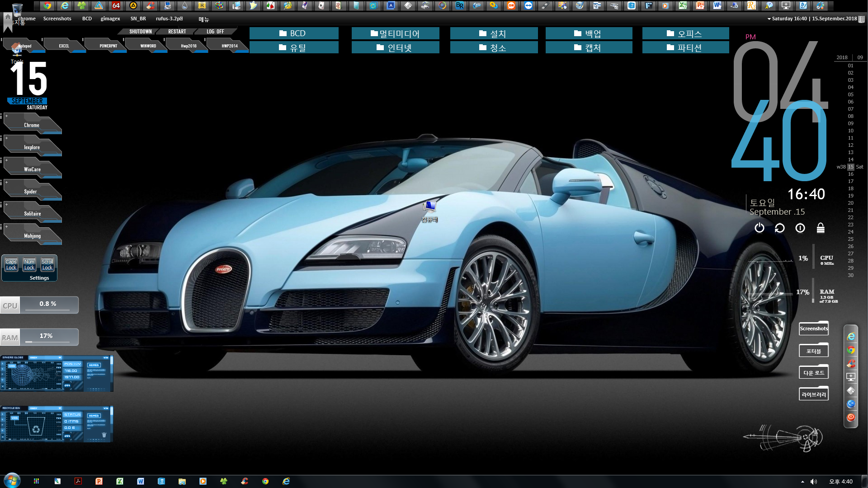Open Chrome from the top launcher bar

pyautogui.click(x=47, y=5)
